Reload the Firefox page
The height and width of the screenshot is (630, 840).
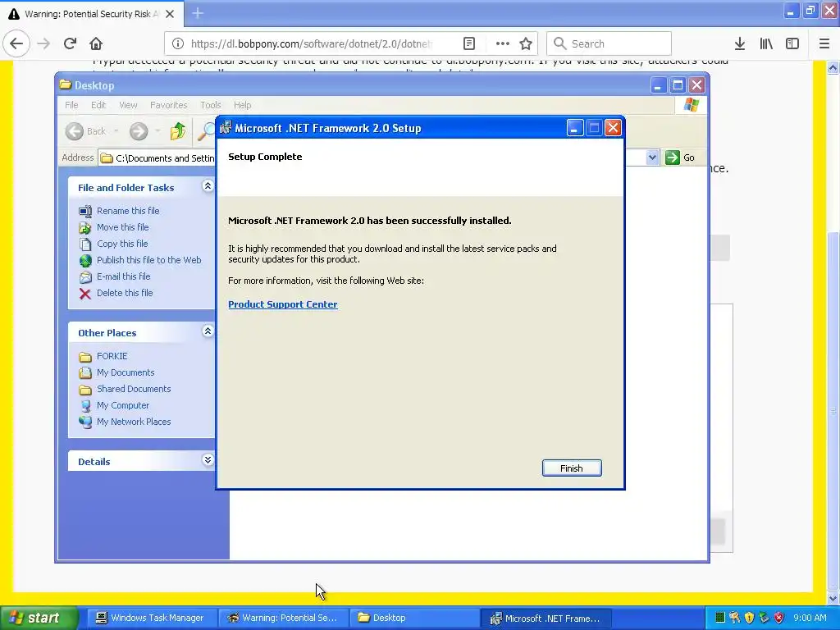[x=70, y=43]
